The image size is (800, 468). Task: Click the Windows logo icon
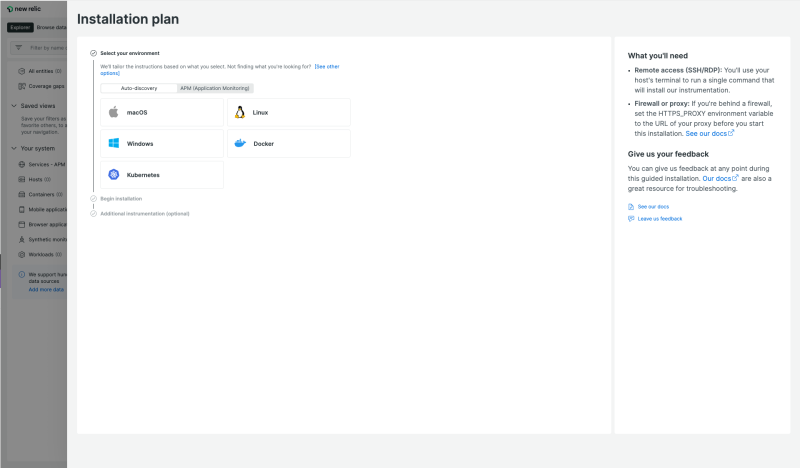(114, 143)
